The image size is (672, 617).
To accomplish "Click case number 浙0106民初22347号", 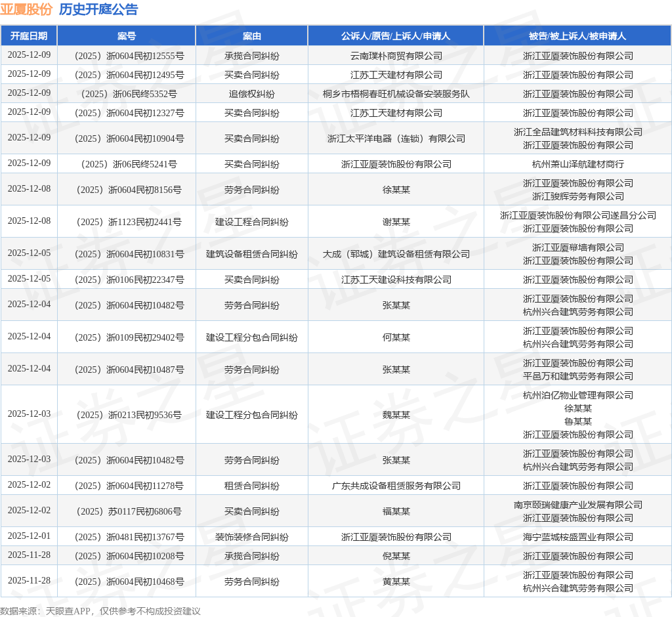I will click(x=129, y=280).
